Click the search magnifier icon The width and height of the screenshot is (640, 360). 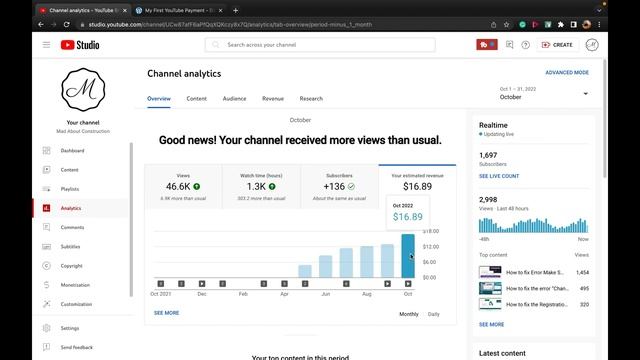click(x=216, y=45)
